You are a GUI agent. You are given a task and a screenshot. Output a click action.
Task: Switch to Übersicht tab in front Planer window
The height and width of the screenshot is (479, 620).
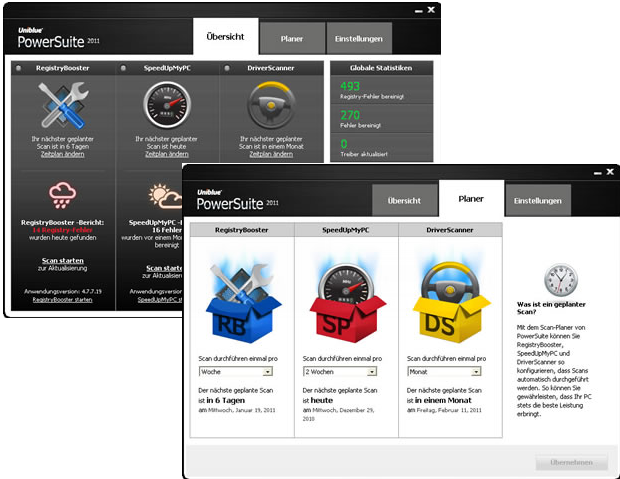405,201
